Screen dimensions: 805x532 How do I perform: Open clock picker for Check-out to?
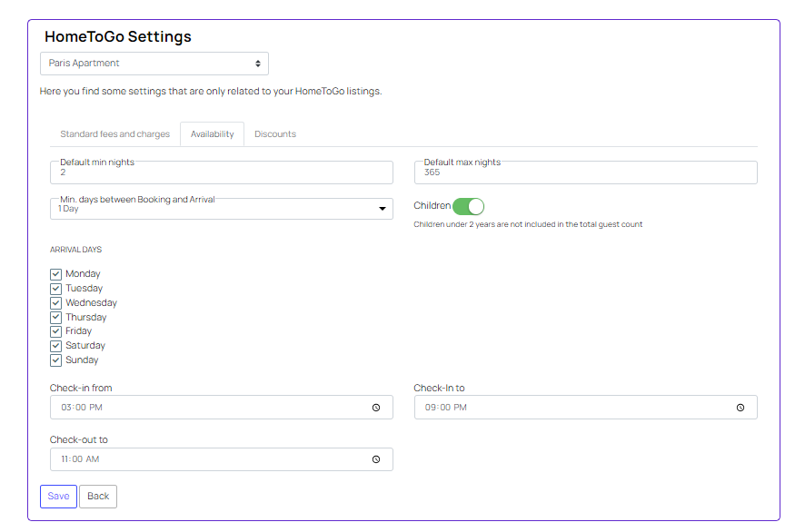pyautogui.click(x=376, y=459)
